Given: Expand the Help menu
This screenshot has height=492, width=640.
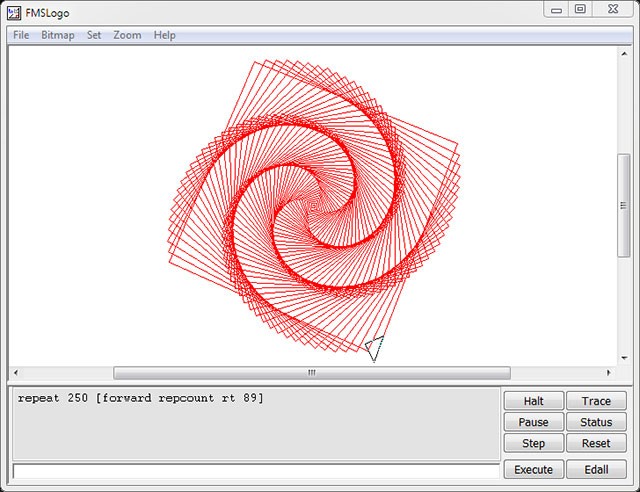Looking at the screenshot, I should click(165, 35).
